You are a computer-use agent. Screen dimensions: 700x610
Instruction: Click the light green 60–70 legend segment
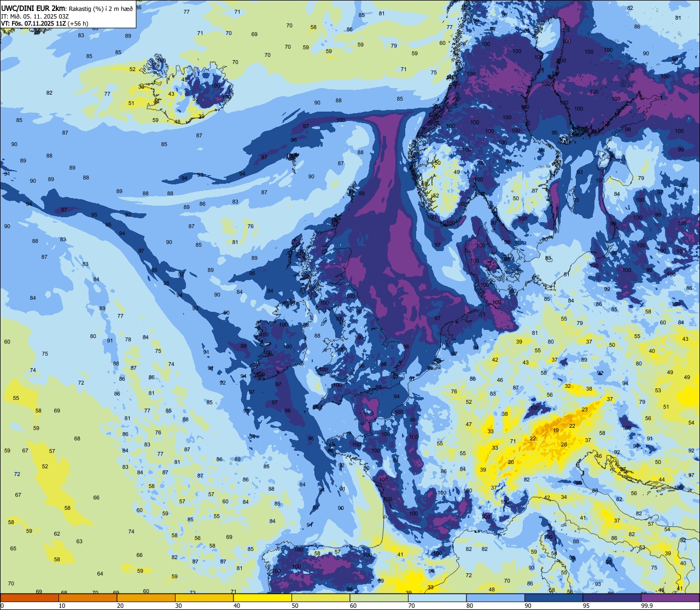[x=379, y=598]
